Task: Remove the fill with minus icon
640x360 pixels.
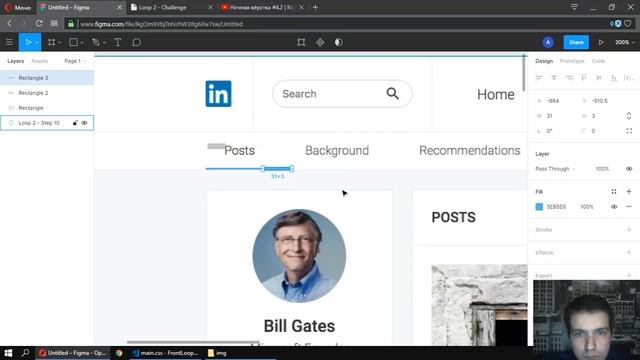Action: [629, 207]
